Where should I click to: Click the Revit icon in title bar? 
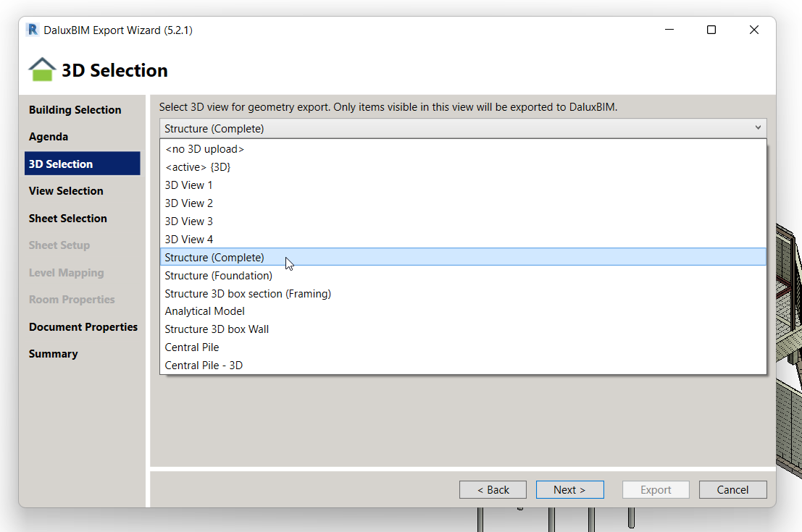click(x=33, y=30)
